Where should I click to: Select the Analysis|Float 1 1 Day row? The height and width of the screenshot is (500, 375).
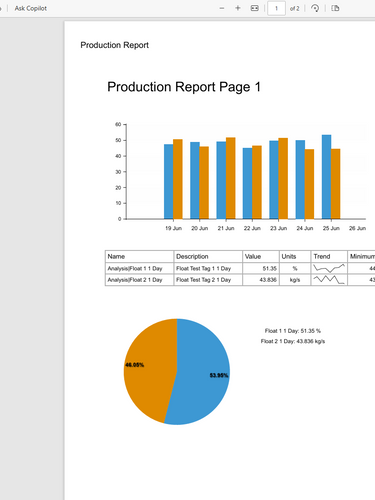click(x=240, y=268)
